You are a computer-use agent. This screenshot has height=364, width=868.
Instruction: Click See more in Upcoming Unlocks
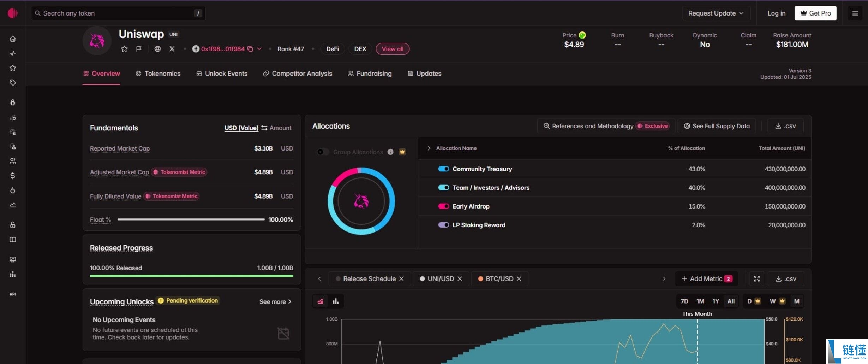[x=275, y=302]
